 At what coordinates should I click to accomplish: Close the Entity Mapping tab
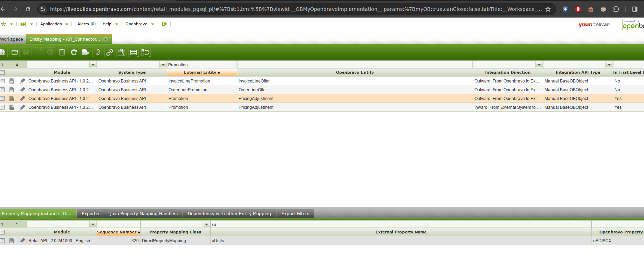(105, 39)
